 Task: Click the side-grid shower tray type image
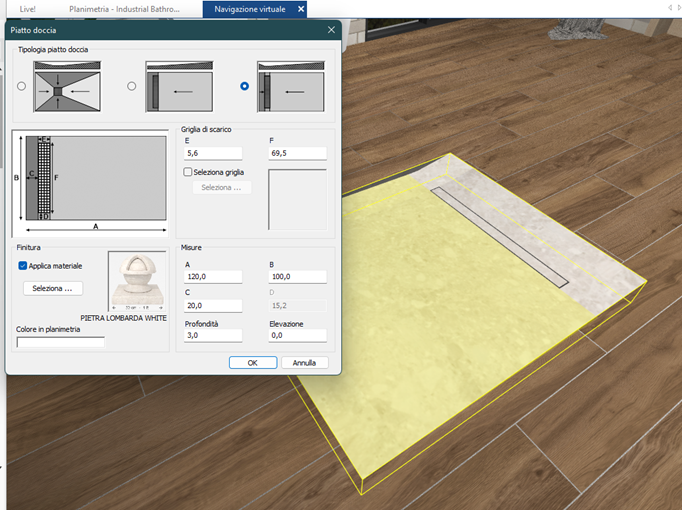pyautogui.click(x=291, y=87)
